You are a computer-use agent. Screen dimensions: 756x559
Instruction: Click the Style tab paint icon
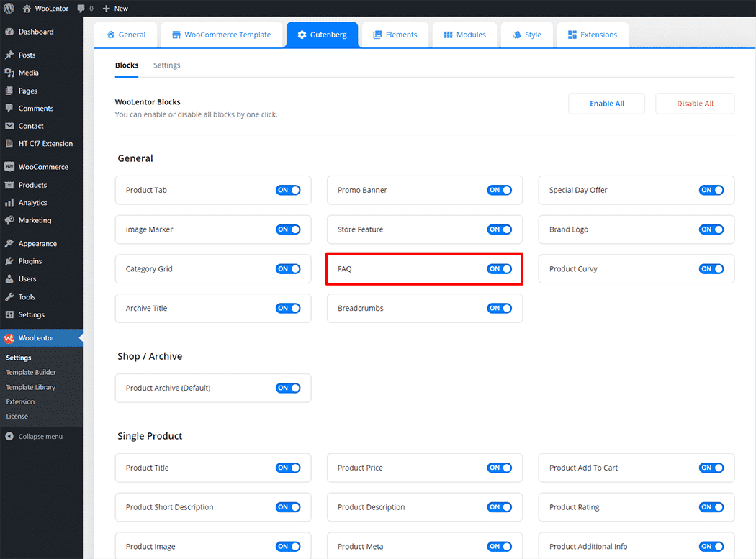[517, 35]
